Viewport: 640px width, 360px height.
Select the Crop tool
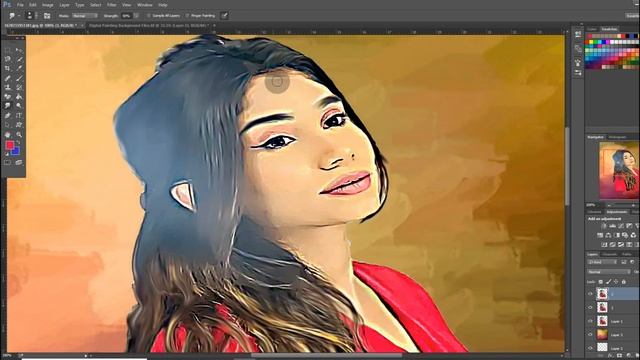tap(8, 69)
